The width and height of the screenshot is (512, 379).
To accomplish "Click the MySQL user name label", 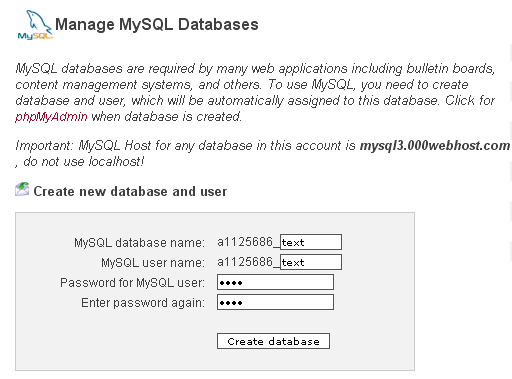I will click(x=153, y=263).
